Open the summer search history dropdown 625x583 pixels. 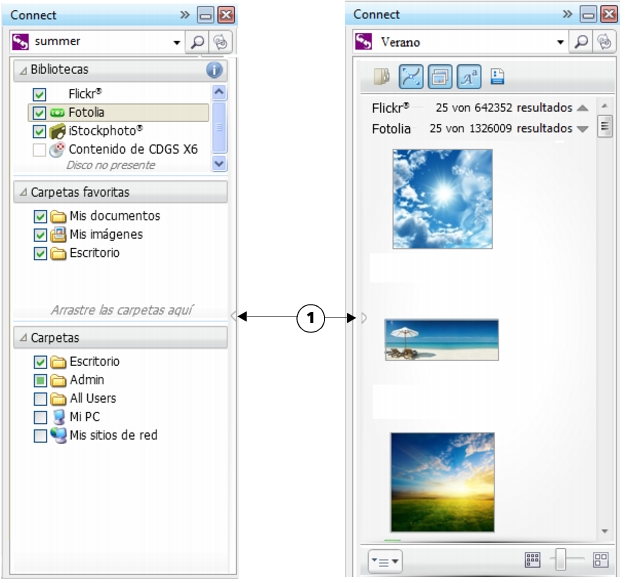pos(176,43)
